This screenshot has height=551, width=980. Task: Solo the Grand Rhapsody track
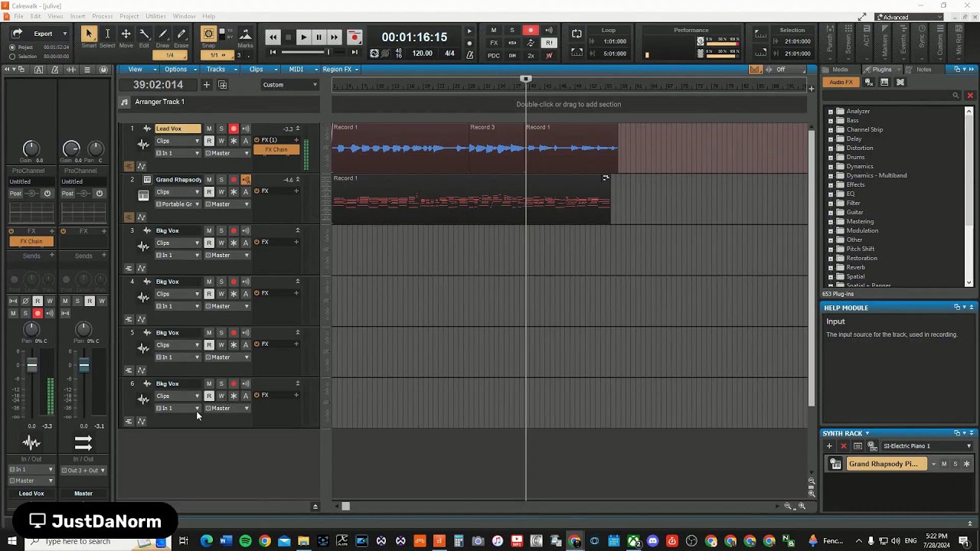coord(221,180)
